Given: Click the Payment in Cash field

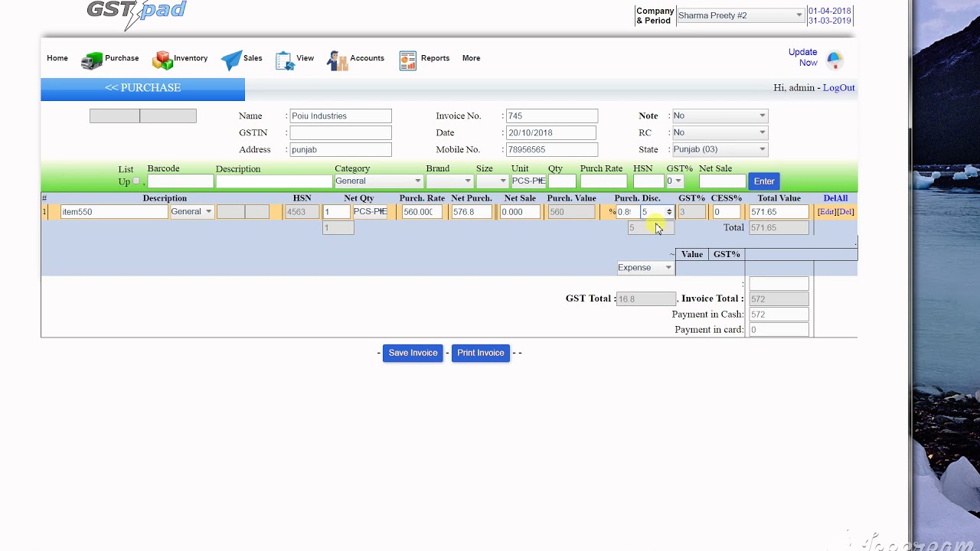Looking at the screenshot, I should point(779,315).
